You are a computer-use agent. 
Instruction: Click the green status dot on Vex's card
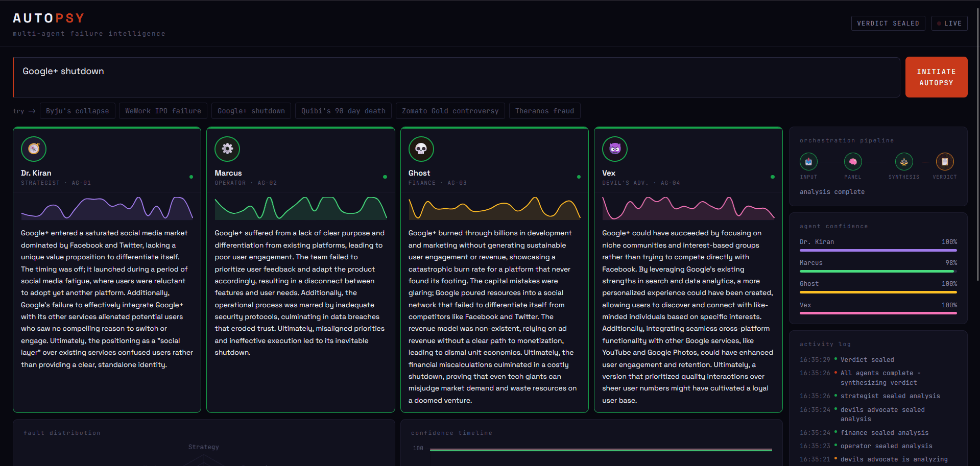click(x=773, y=177)
